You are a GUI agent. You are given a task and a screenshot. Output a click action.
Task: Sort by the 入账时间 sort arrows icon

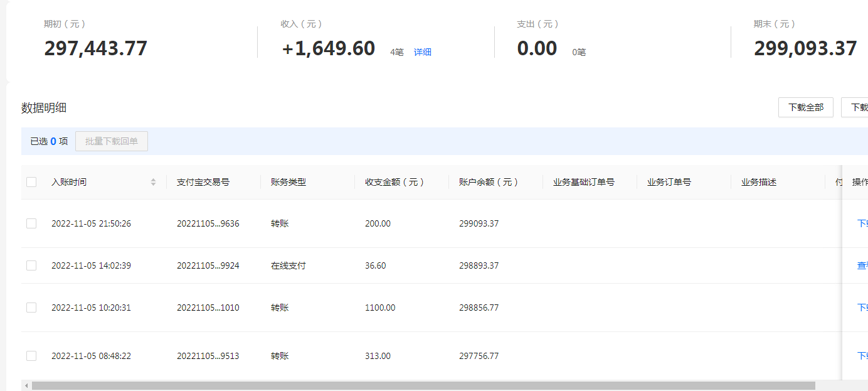click(153, 182)
